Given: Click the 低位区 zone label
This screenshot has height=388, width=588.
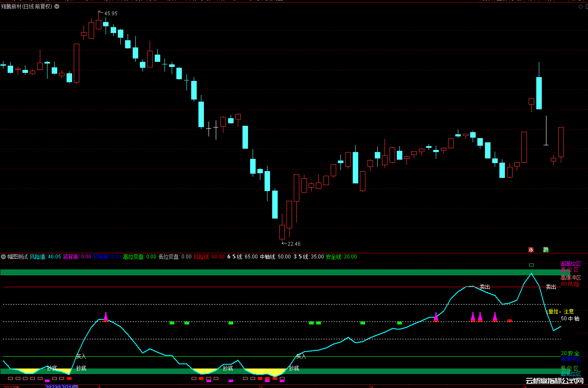Looking at the screenshot, I should coord(569,369).
